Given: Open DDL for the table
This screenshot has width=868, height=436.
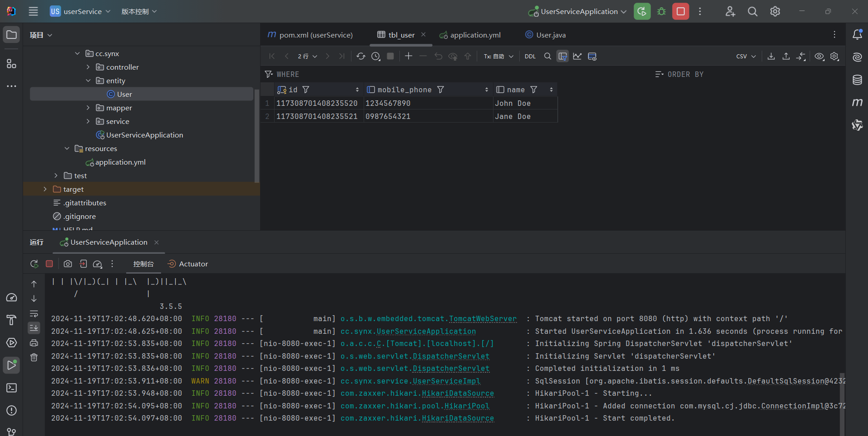Looking at the screenshot, I should point(530,57).
